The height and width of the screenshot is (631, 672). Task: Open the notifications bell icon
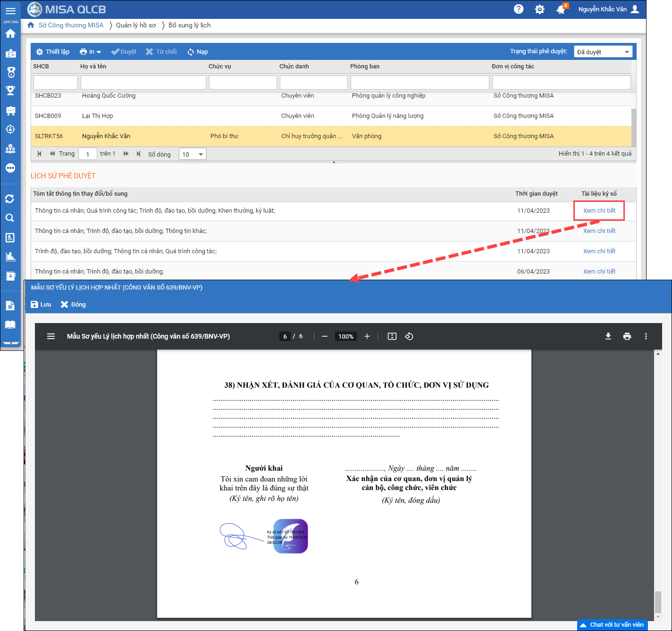[x=561, y=9]
